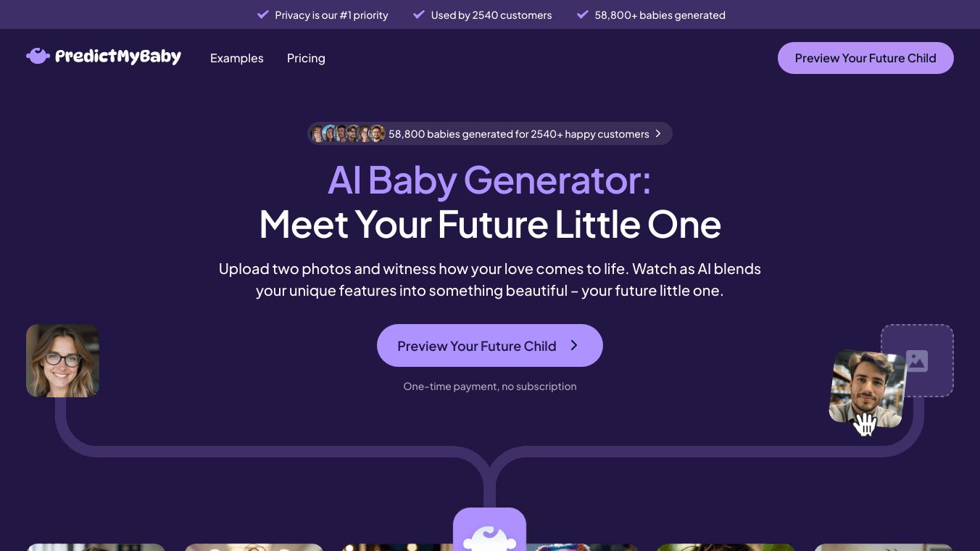Click the chevron on the happy customers badge
This screenshot has height=551, width=980.
point(658,133)
